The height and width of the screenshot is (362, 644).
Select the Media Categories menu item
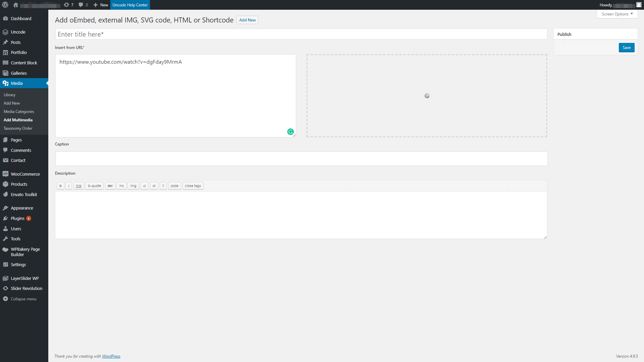click(18, 111)
